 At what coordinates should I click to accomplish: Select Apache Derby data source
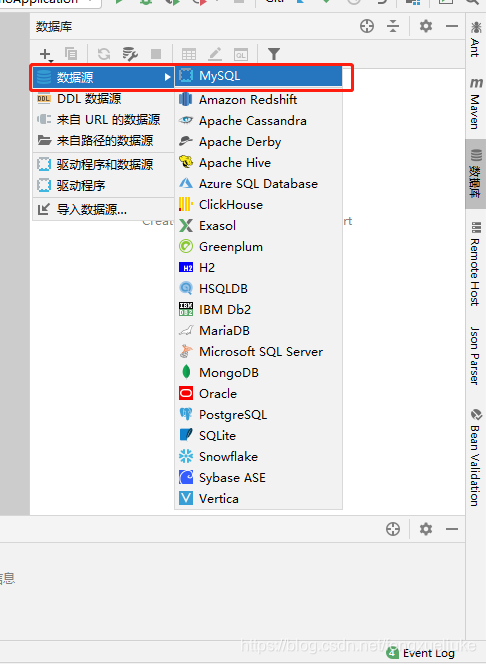[x=258, y=141]
